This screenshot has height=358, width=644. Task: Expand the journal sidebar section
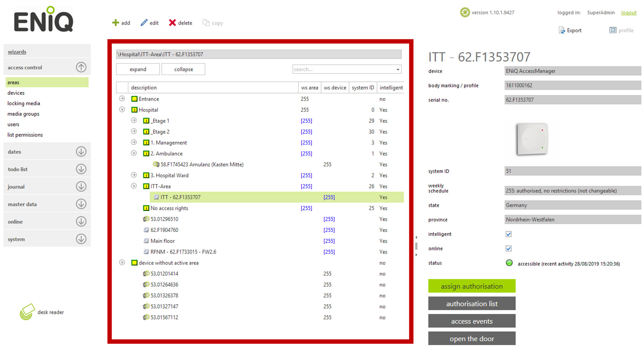coord(81,187)
